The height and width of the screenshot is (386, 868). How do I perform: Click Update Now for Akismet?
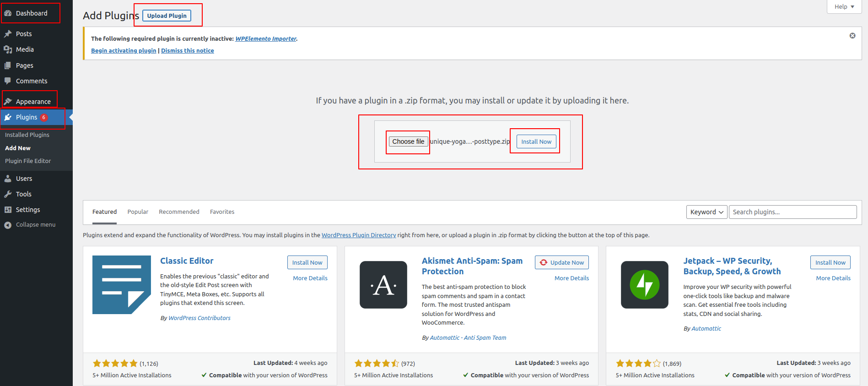(x=561, y=262)
